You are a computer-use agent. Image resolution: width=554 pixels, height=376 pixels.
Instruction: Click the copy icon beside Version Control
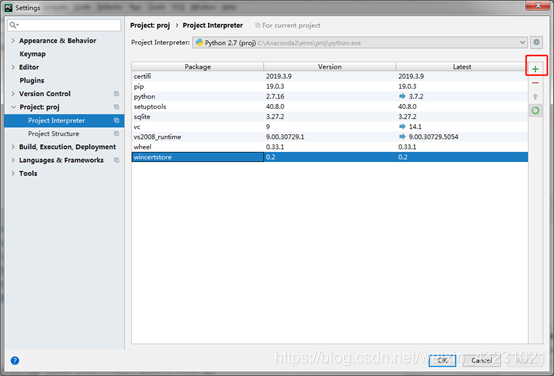pos(116,94)
